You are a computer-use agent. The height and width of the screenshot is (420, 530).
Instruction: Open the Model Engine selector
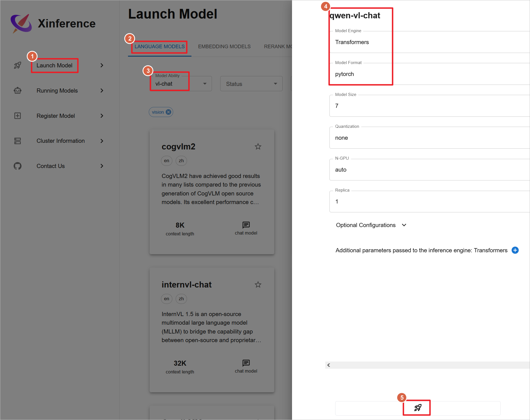coord(429,42)
